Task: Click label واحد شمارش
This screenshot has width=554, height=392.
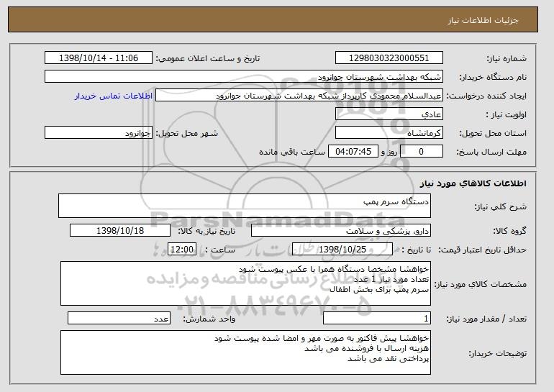Action: [209, 319]
